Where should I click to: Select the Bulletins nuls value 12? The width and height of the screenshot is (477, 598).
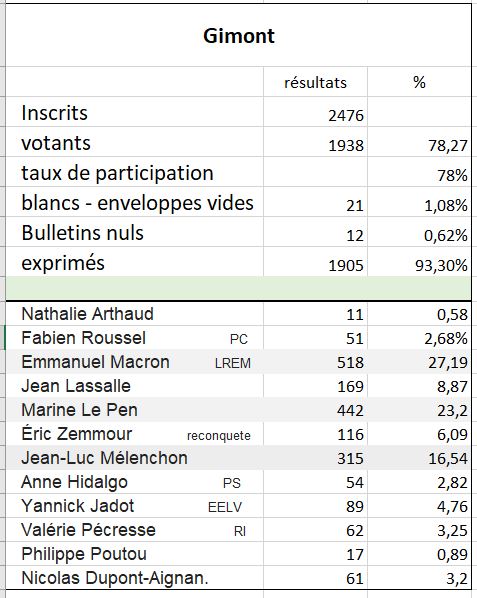355,235
